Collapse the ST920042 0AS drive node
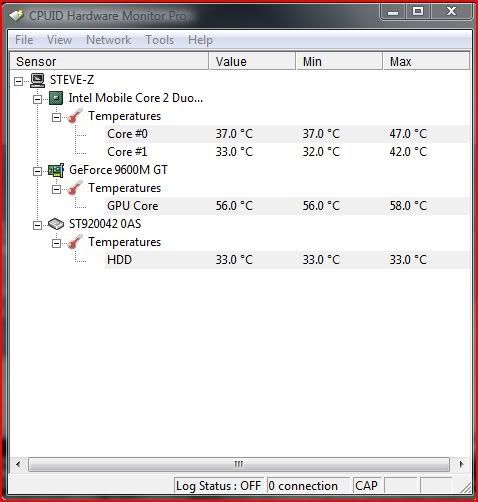This screenshot has height=502, width=478. 37,225
